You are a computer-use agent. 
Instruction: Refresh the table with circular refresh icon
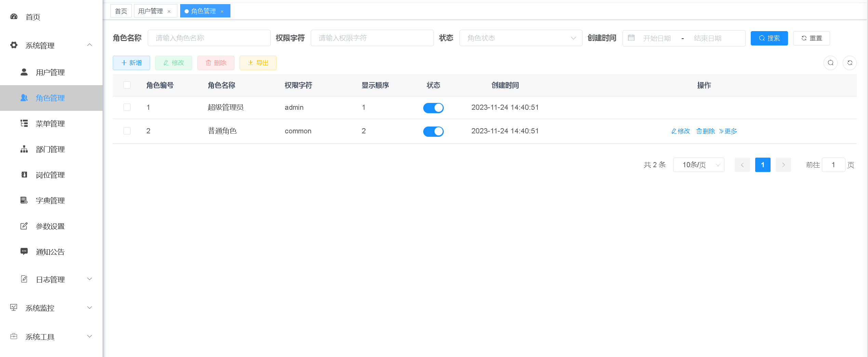850,63
